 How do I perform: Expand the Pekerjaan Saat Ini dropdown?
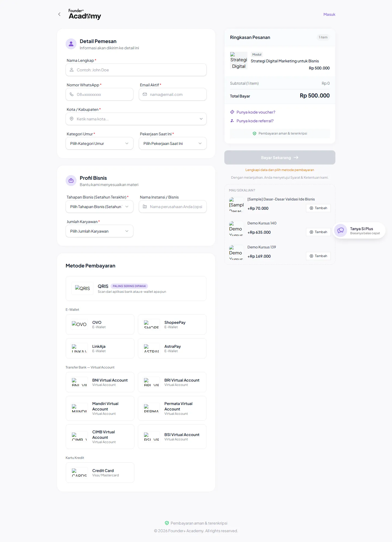coord(173,144)
